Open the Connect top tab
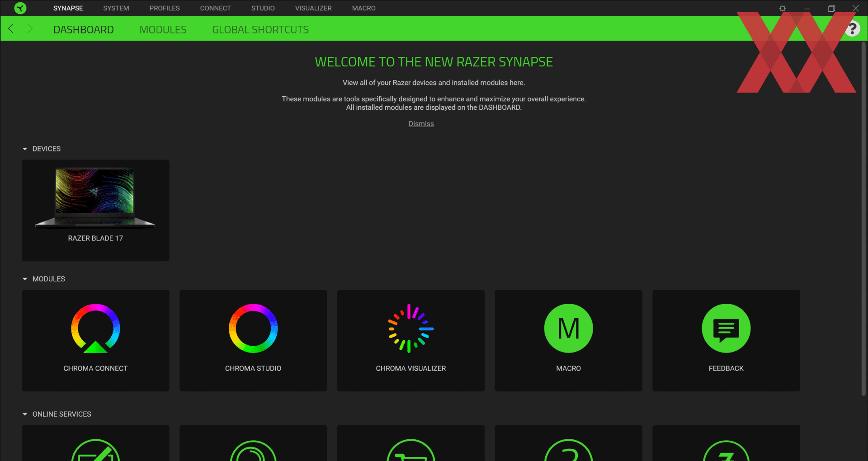Viewport: 868px width, 461px height. [x=216, y=8]
